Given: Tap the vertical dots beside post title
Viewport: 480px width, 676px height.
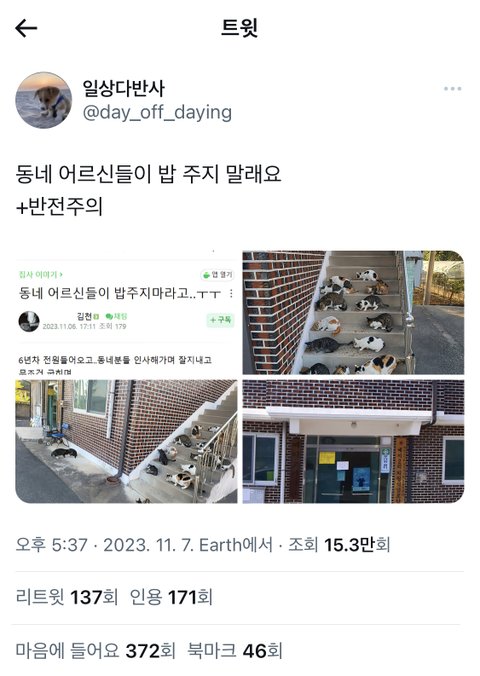Looking at the screenshot, I should coord(232,294).
